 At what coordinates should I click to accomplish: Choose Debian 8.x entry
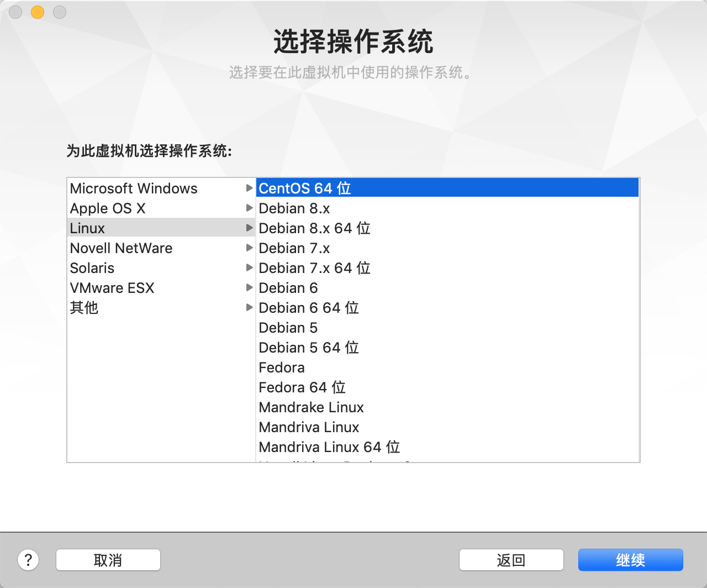tap(447, 208)
